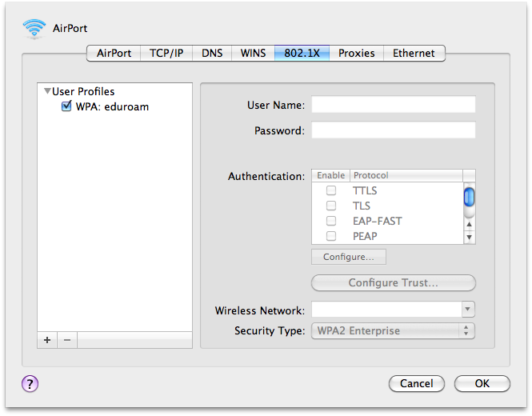The image size is (532, 416).
Task: Open the Wireless Network combo box arrow
Action: tap(468, 309)
